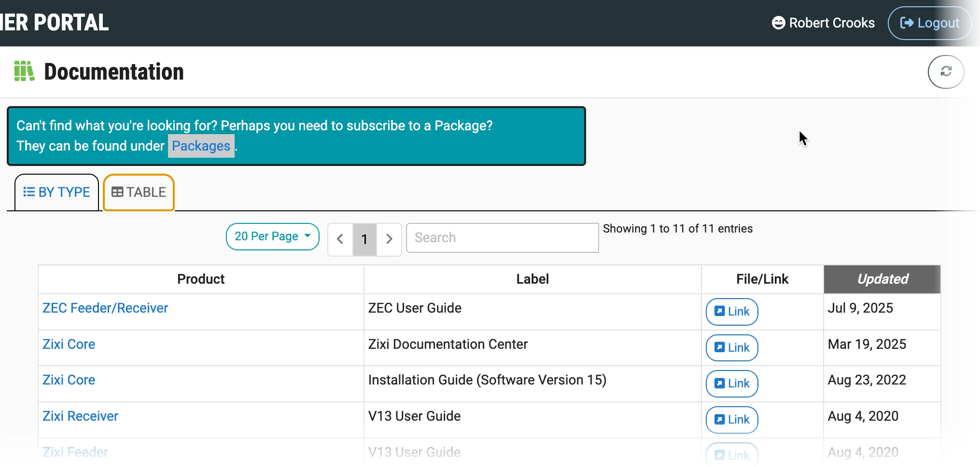Click the smiley user icon beside Robert Crooks
Image resolution: width=980 pixels, height=467 pixels.
[x=778, y=23]
